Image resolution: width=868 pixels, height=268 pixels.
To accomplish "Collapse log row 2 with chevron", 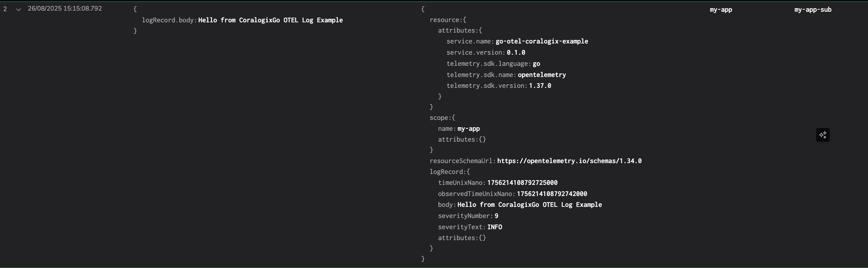I will [19, 9].
